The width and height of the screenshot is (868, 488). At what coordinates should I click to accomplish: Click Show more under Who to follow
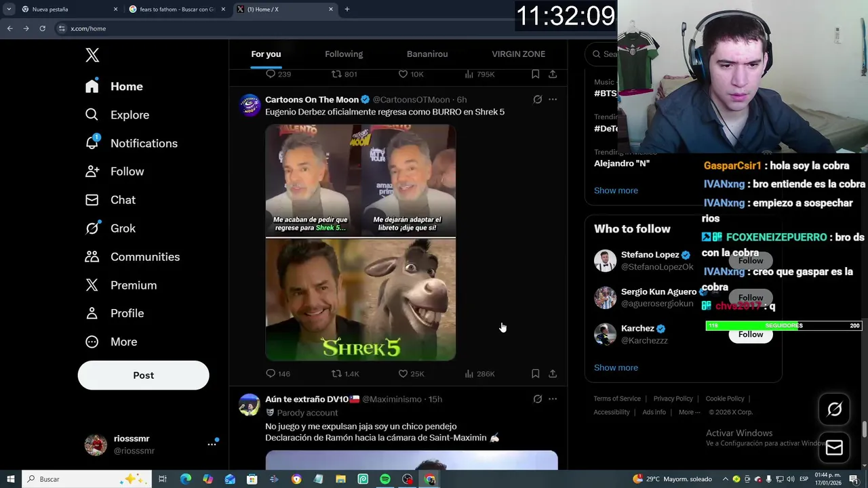[x=616, y=367]
